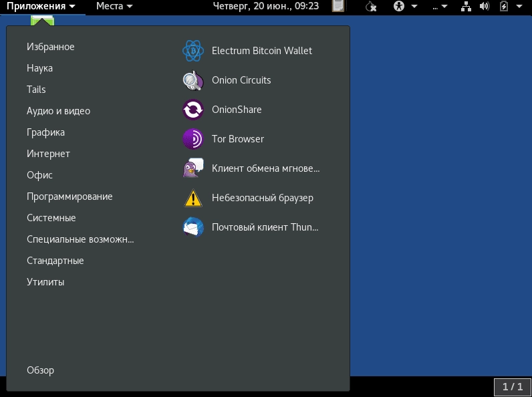
Task: Click the Небезопасный браузер label
Action: [x=262, y=198]
